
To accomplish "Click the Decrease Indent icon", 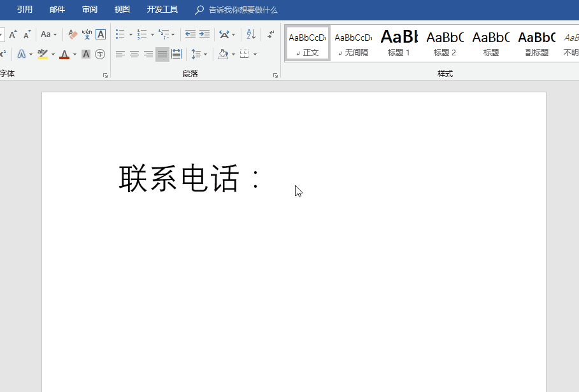I will (x=190, y=34).
